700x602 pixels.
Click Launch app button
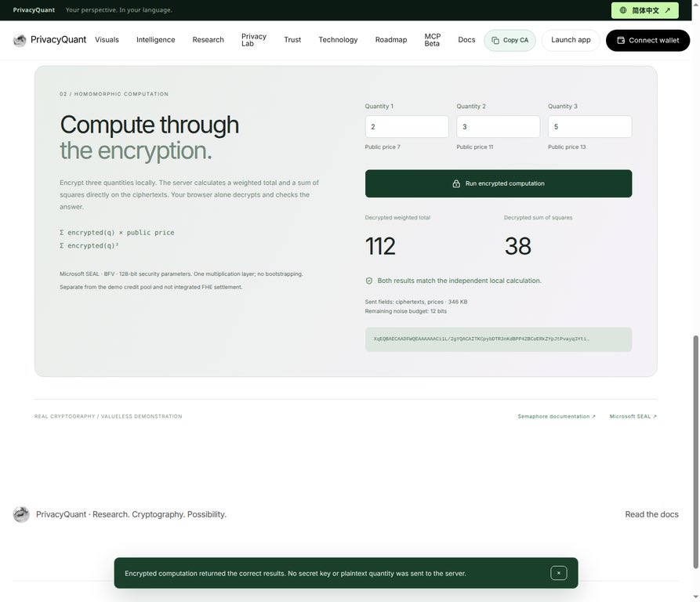tap(571, 40)
